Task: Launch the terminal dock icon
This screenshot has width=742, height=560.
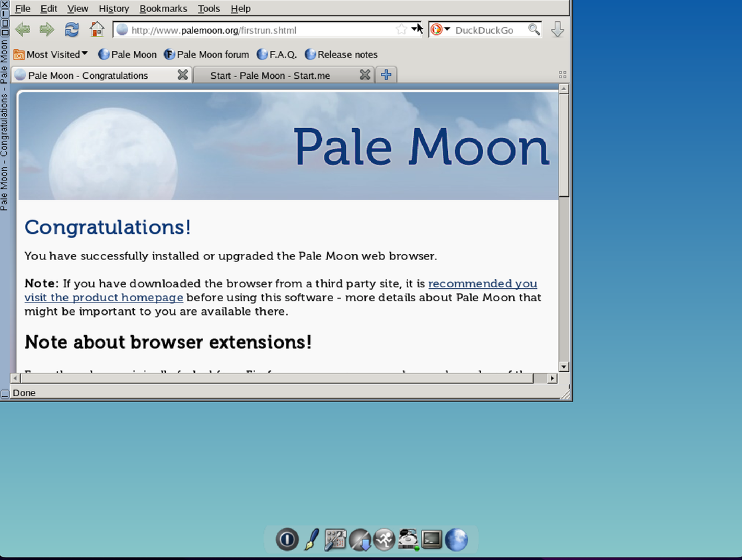Action: pos(431,539)
